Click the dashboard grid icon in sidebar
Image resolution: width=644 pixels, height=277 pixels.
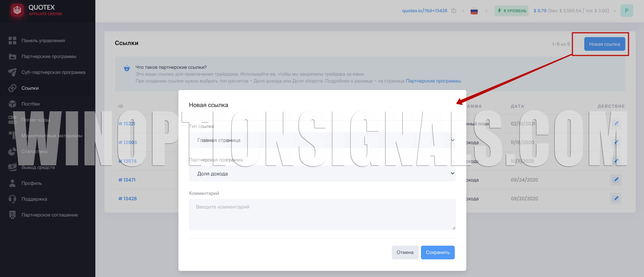click(13, 41)
